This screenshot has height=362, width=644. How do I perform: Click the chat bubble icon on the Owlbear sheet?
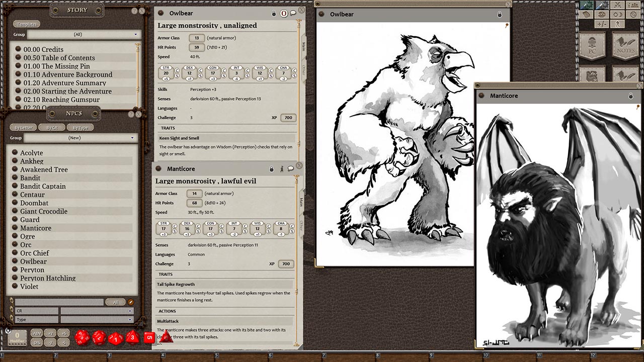tap(292, 13)
